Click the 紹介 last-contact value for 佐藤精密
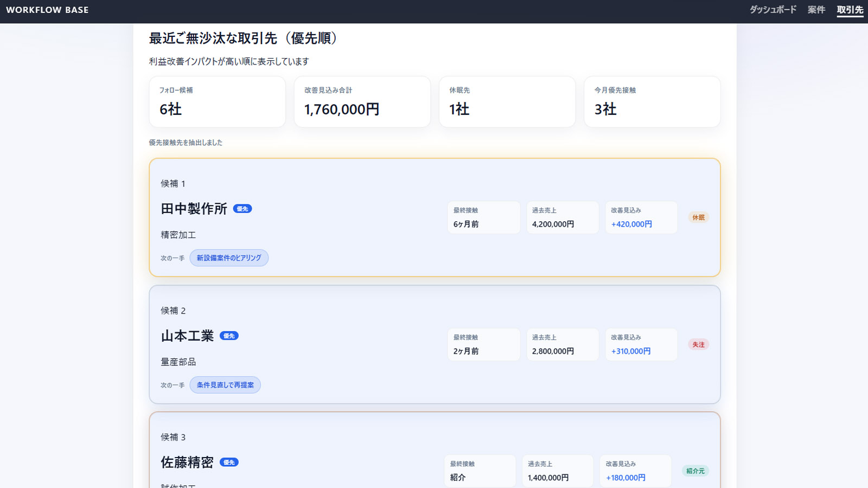 [458, 478]
